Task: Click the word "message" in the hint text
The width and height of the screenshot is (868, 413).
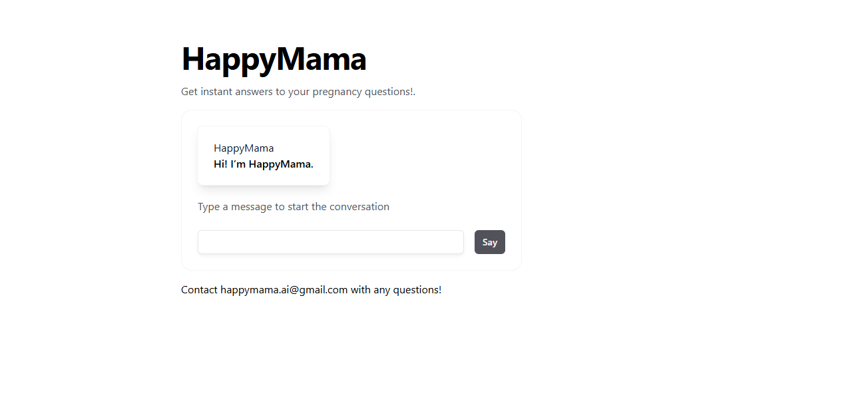Action: pyautogui.click(x=251, y=207)
